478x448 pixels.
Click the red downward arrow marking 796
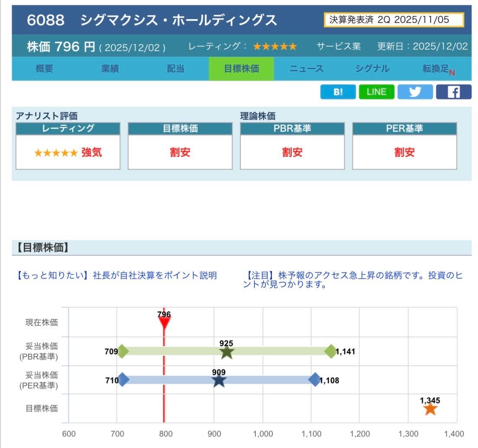[x=164, y=322]
